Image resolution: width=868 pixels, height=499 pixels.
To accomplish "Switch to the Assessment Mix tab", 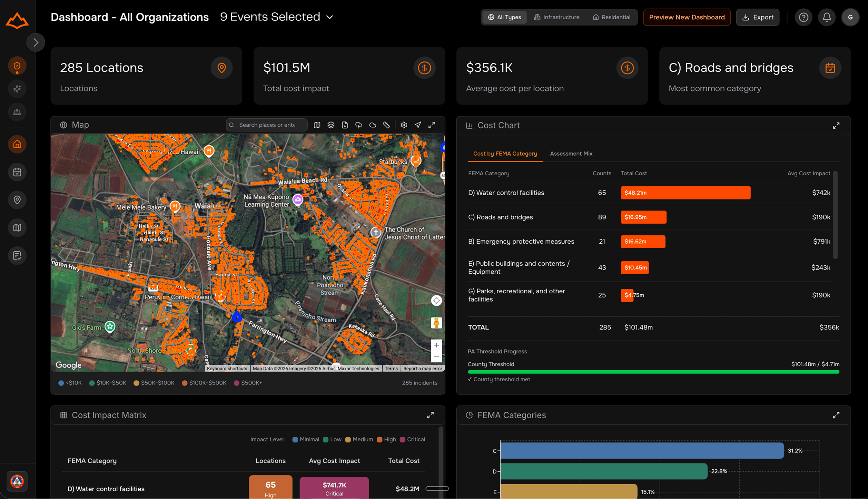I will [x=571, y=154].
